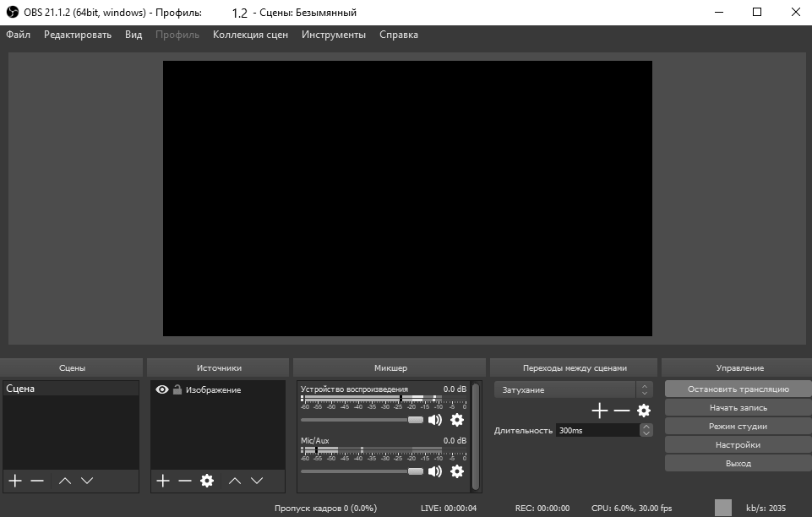The width and height of the screenshot is (812, 517).
Task: Open properties gear in the Sources panel
Action: coord(205,481)
